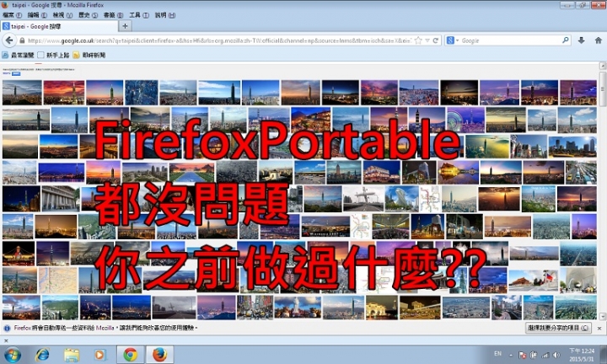Open the purple ferris wheel thumbnail
607x364 pixels.
[465, 120]
